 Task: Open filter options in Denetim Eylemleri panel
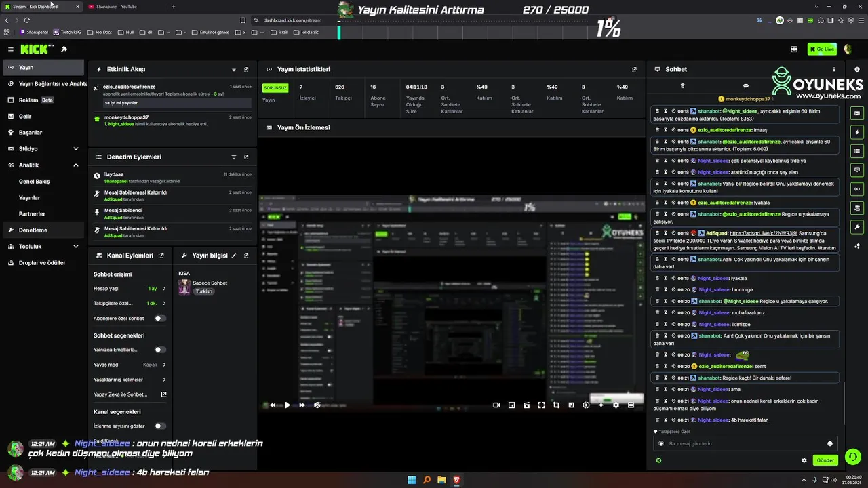(x=234, y=157)
